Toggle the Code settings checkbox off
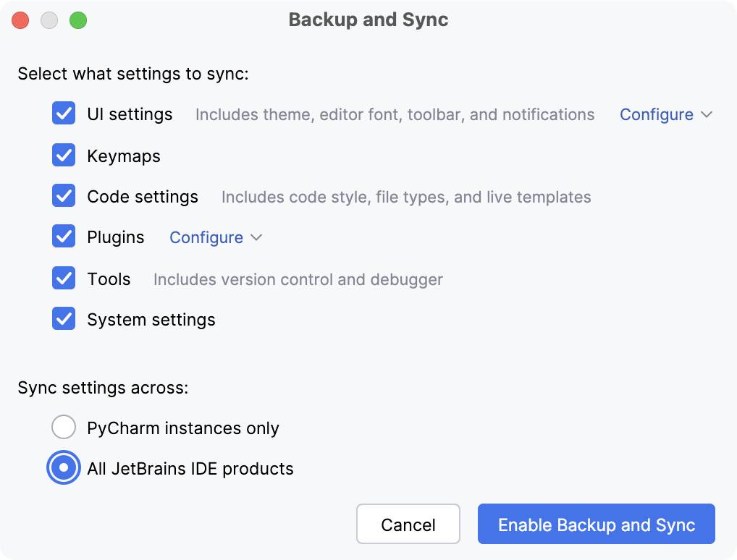 click(x=64, y=196)
